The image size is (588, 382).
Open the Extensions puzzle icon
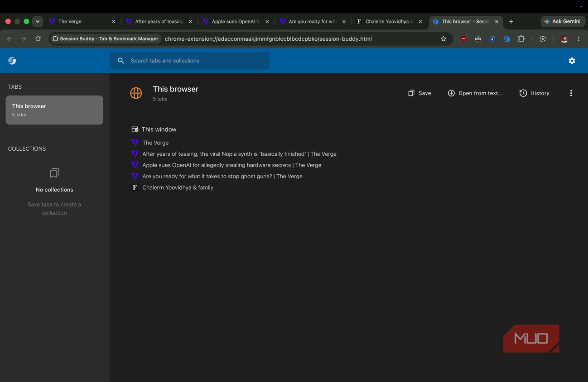click(x=521, y=39)
